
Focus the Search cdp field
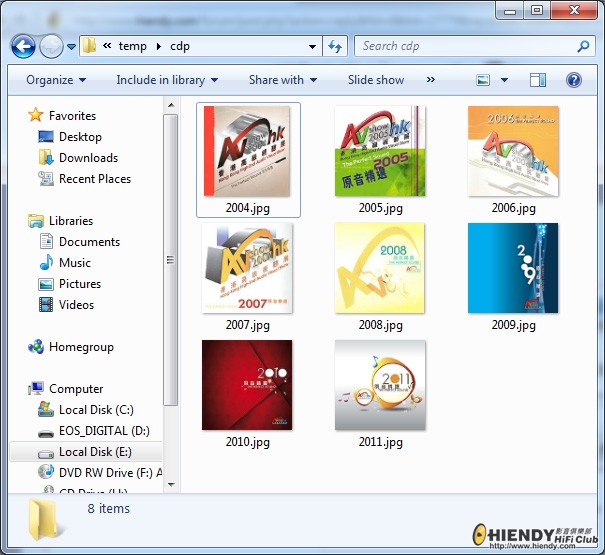click(474, 46)
